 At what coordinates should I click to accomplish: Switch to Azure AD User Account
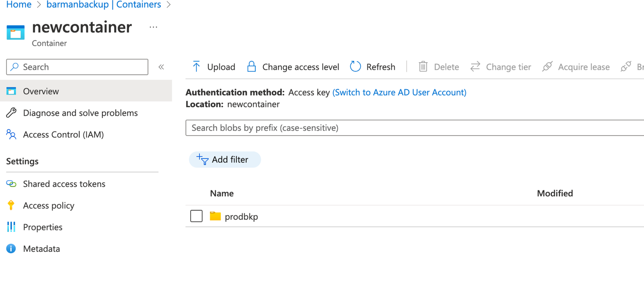tap(399, 92)
